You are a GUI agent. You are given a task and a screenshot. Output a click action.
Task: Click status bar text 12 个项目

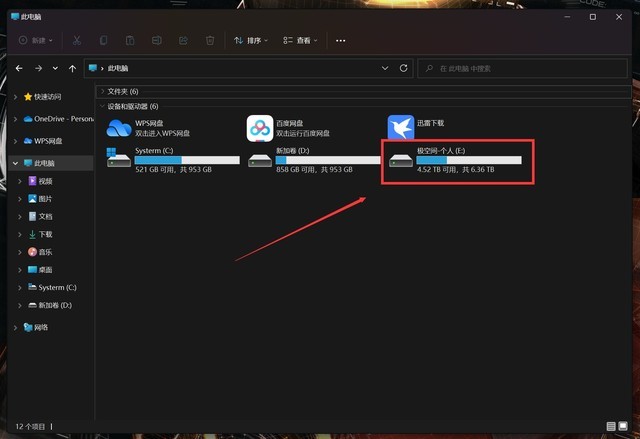pos(30,426)
